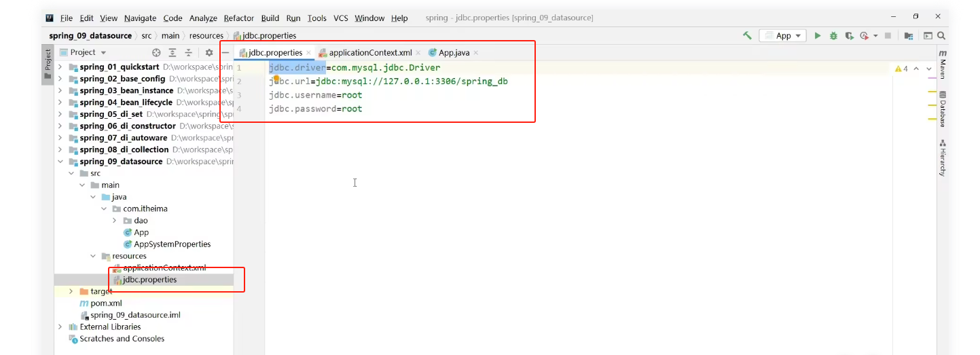
Task: Click Collapse All icon in Project panel
Action: [189, 52]
